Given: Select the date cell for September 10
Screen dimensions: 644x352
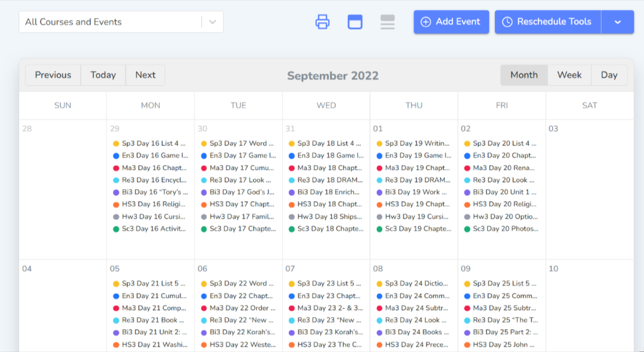Looking at the screenshot, I should coord(589,305).
